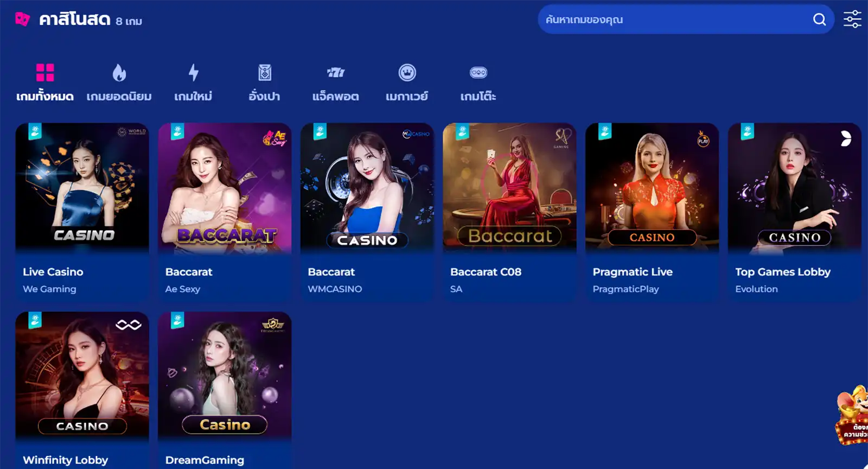
Task: Click the search magnifier icon
Action: pos(819,20)
